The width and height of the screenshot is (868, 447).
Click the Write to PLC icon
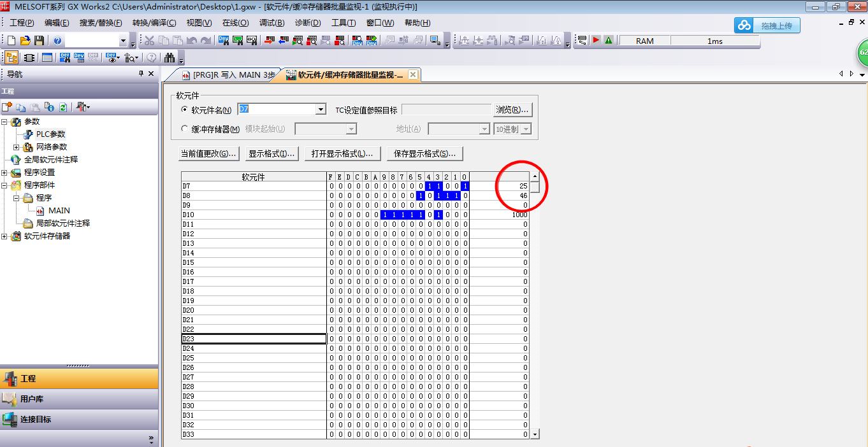point(268,41)
